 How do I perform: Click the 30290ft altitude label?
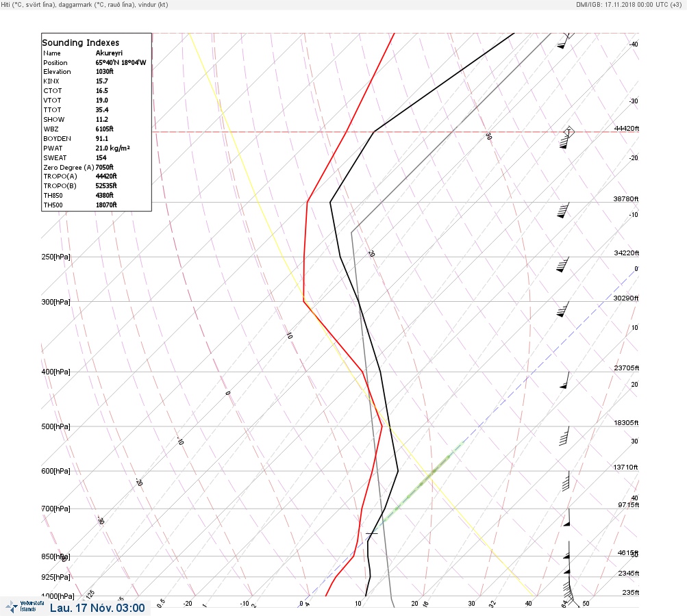pyautogui.click(x=625, y=298)
